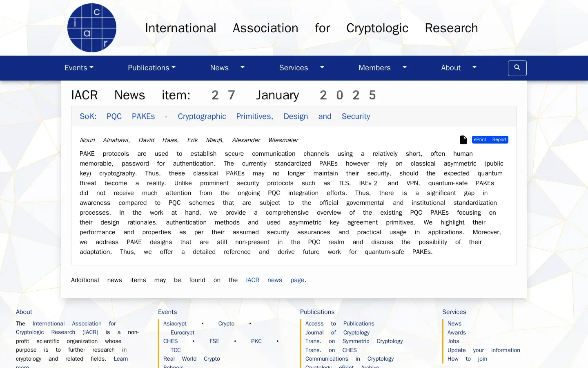Open the About menu in navbar

click(x=451, y=68)
